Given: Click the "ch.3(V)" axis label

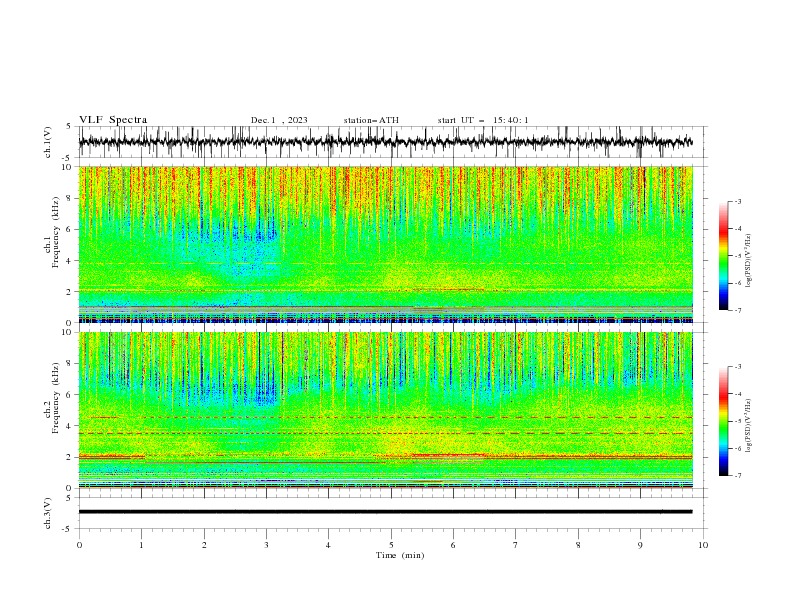Looking at the screenshot, I should pos(48,514).
